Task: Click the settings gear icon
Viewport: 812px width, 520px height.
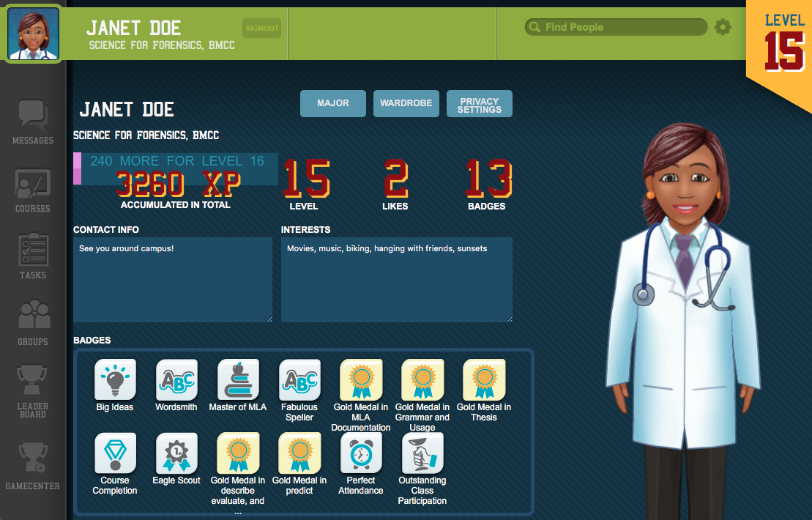Action: click(723, 28)
